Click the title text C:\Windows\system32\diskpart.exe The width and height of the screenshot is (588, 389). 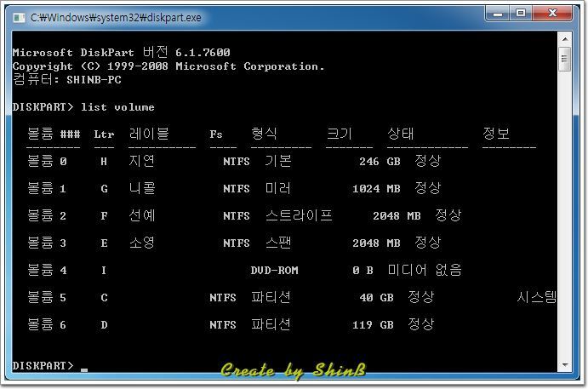[x=116, y=18]
